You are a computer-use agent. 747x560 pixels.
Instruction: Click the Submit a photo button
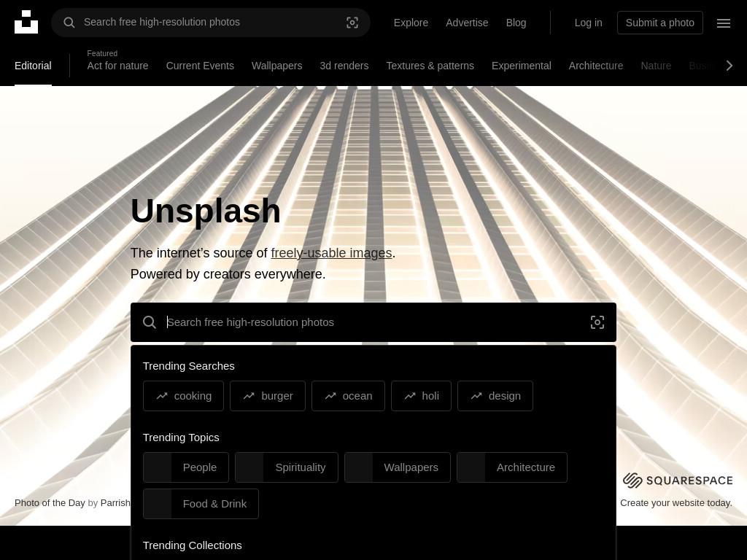point(659,23)
